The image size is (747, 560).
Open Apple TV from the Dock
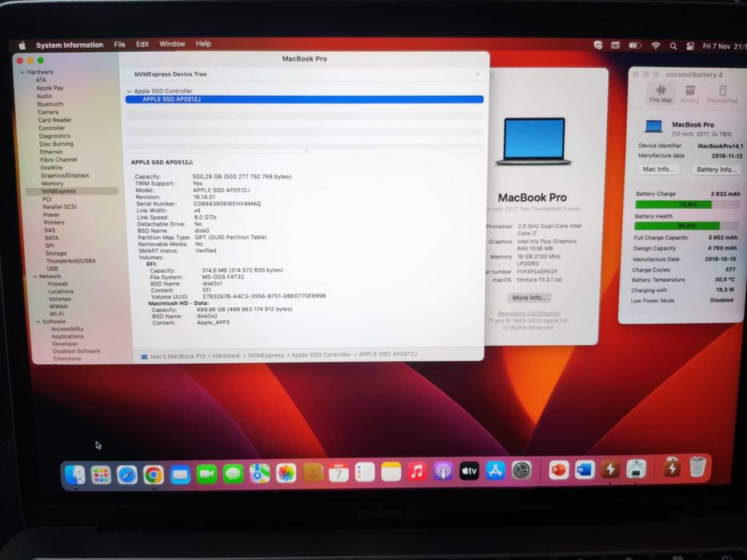click(x=469, y=471)
